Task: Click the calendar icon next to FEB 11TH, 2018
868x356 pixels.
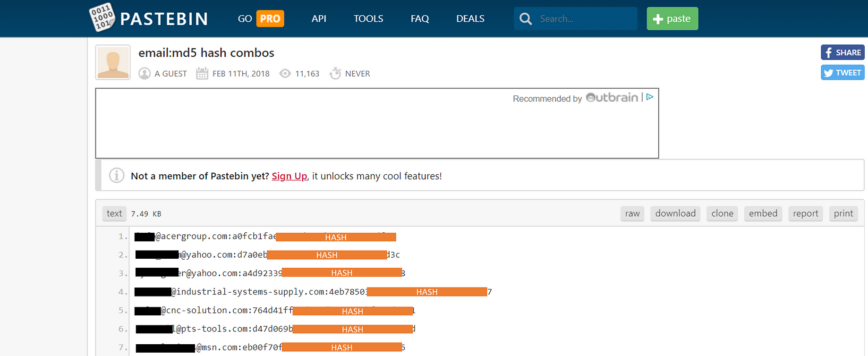Action: point(202,74)
